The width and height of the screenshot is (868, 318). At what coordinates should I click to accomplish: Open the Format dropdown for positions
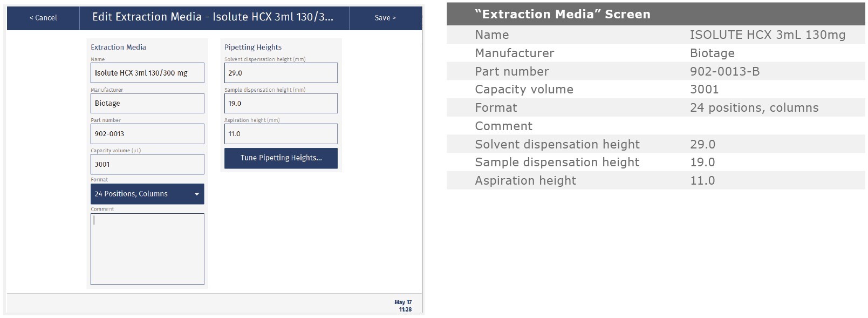[147, 194]
